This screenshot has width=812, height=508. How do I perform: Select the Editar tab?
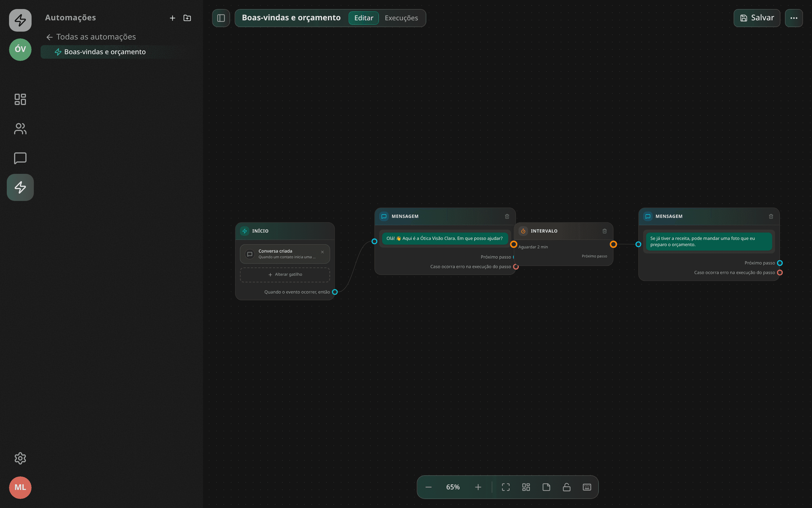(x=364, y=18)
